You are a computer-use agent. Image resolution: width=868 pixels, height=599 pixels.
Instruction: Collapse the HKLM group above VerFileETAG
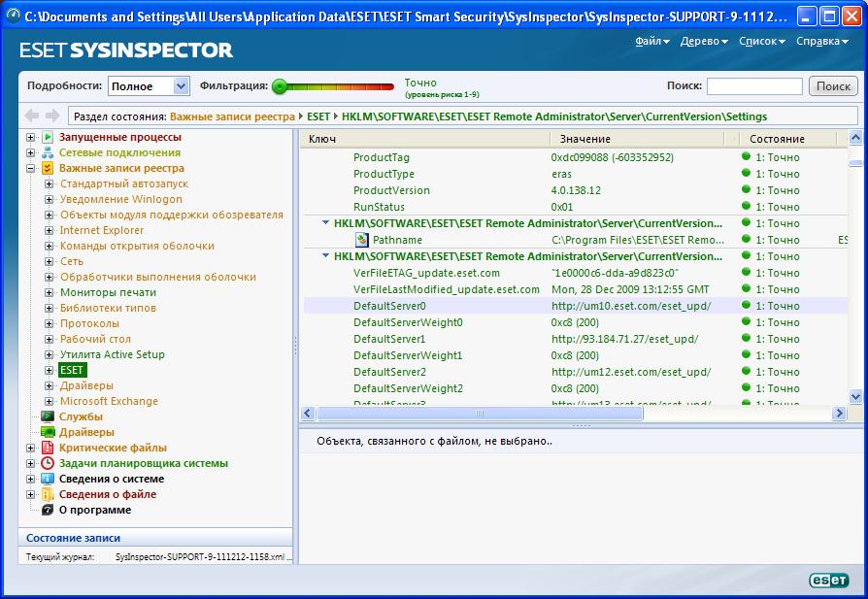[x=325, y=255]
